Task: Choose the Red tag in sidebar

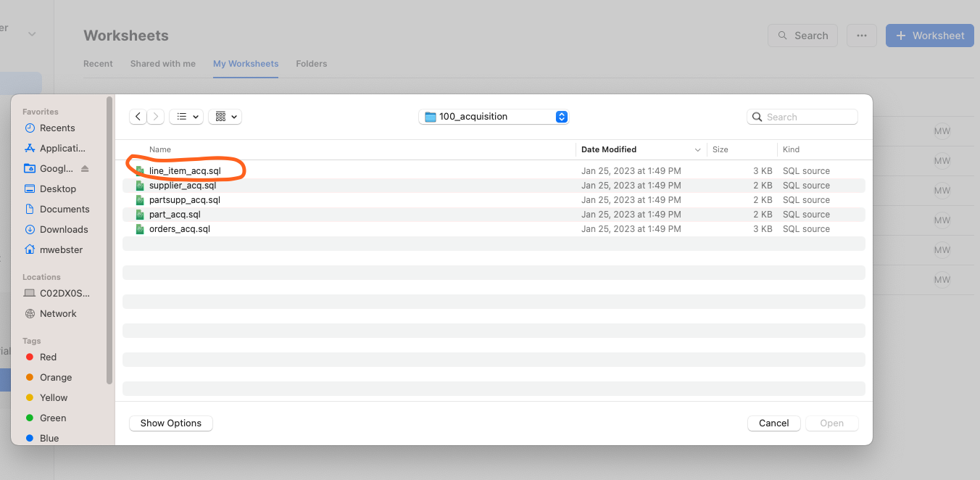Action: point(48,357)
